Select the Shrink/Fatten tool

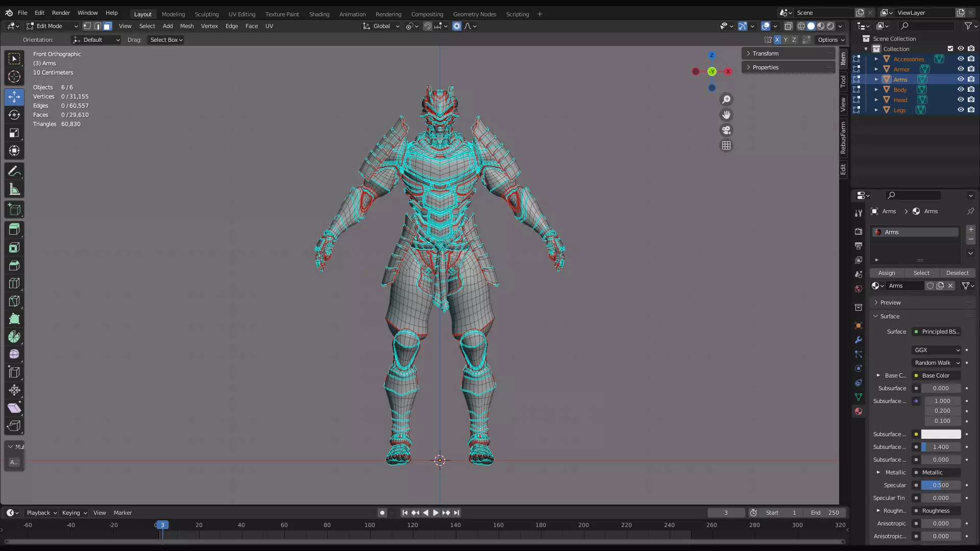(14, 390)
